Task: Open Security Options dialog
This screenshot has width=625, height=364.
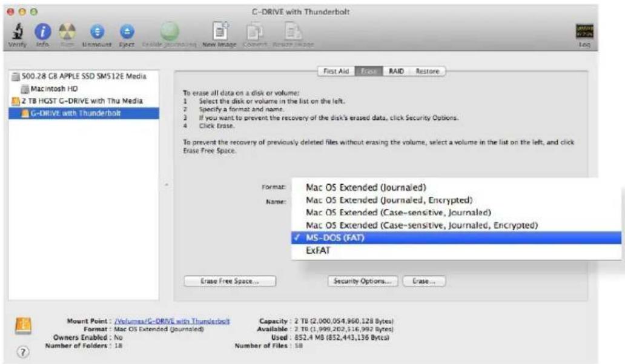Action: (x=362, y=281)
